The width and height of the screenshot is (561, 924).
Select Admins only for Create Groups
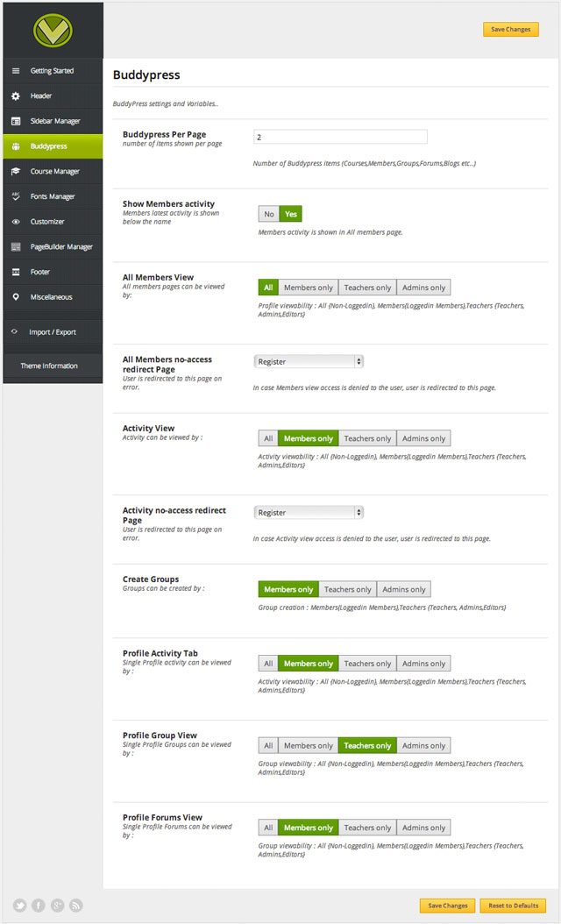point(404,589)
